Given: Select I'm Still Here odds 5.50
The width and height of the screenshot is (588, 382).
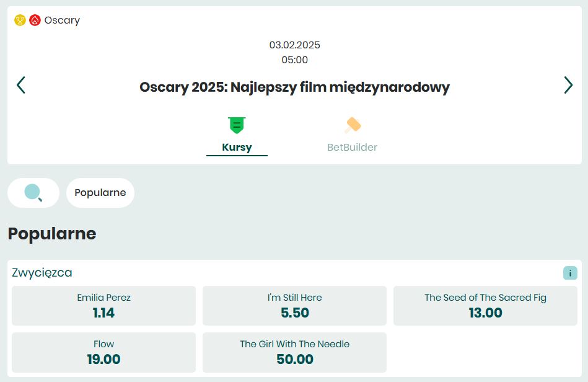Looking at the screenshot, I should click(x=294, y=306).
